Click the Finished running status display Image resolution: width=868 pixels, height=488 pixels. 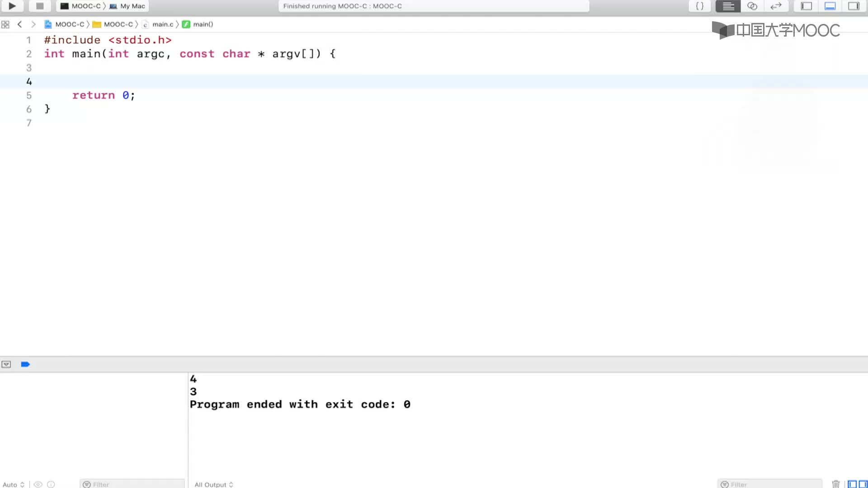pyautogui.click(x=433, y=6)
